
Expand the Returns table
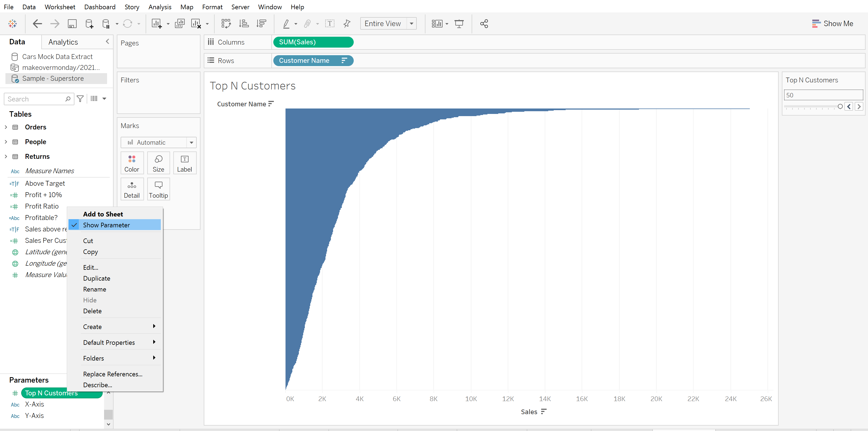coord(6,156)
